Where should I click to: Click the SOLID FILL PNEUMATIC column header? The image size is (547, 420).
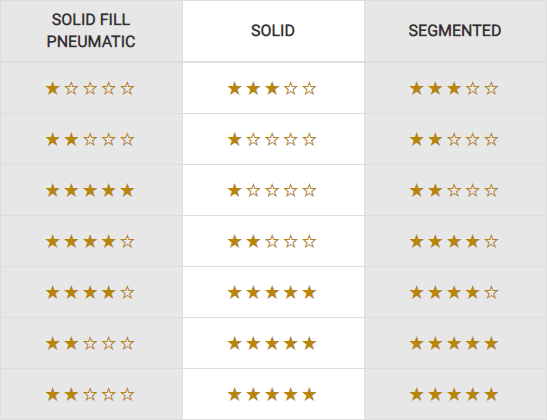click(91, 31)
